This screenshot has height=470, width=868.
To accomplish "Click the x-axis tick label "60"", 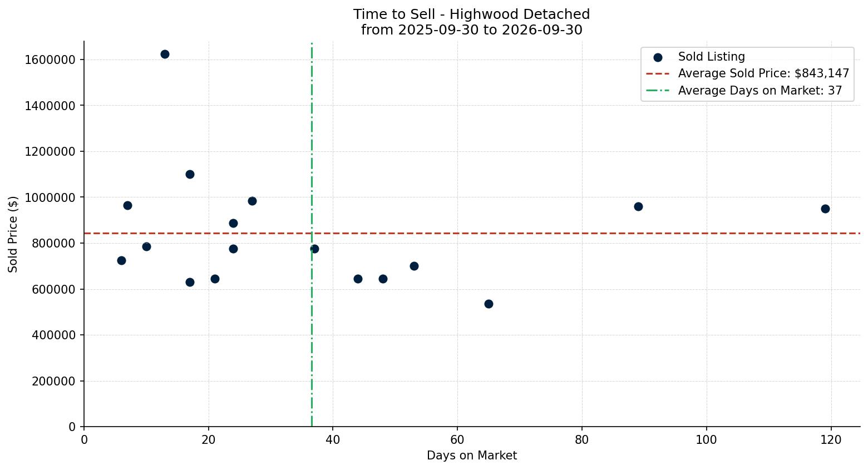I will point(457,439).
